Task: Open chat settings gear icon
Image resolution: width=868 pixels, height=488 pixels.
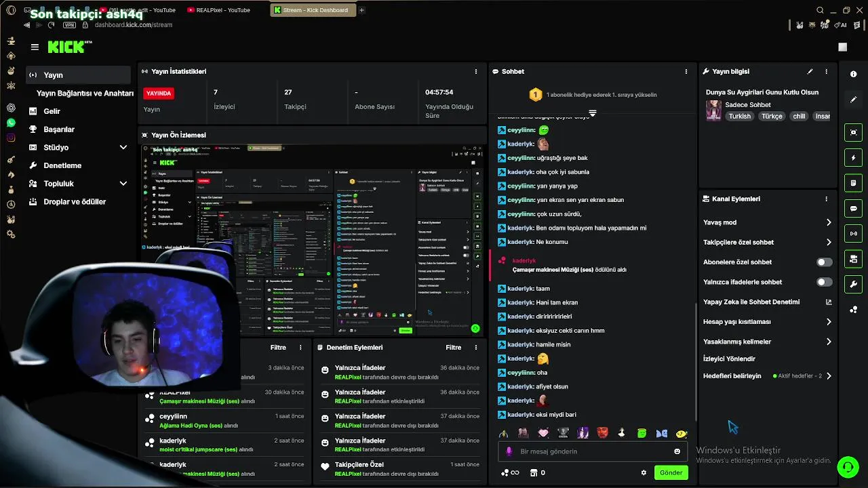Action: click(644, 472)
